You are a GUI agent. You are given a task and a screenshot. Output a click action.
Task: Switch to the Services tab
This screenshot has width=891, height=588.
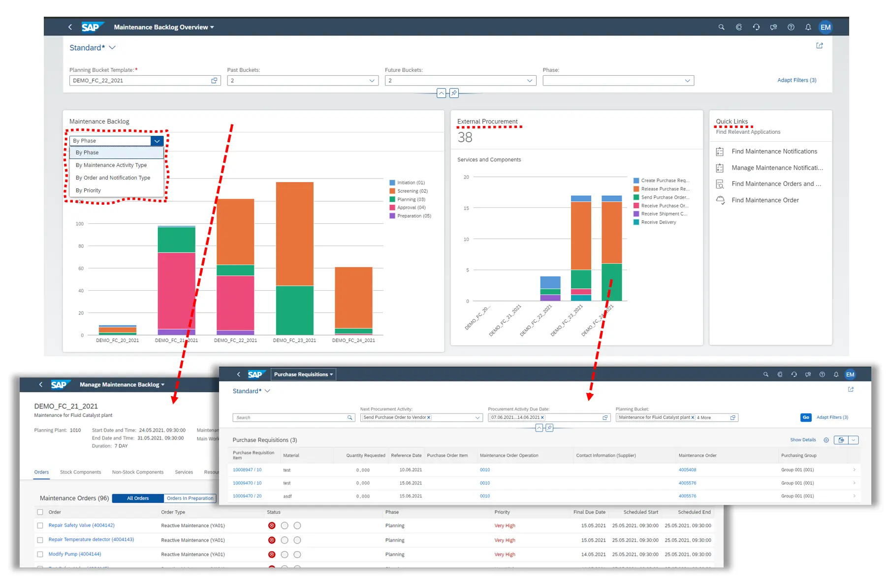184,472
